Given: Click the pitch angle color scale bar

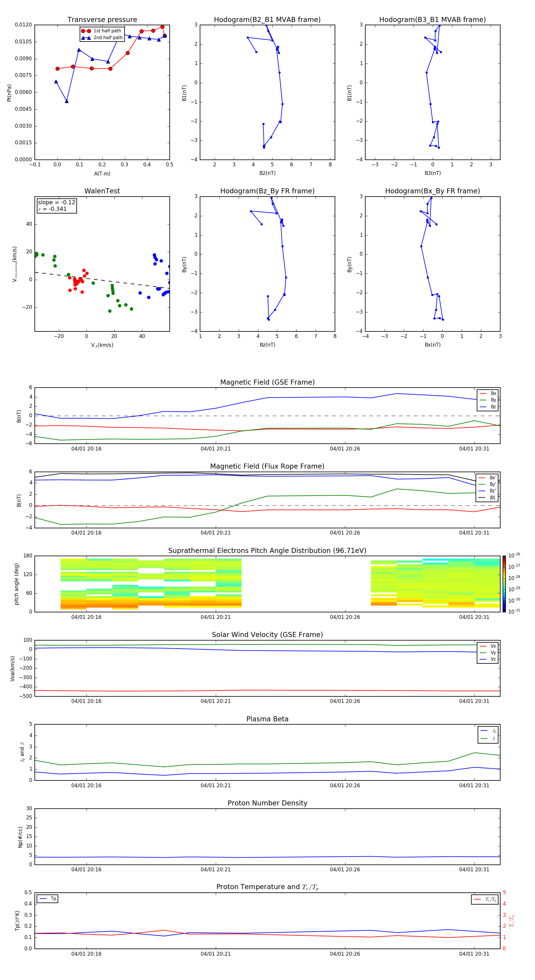Looking at the screenshot, I should (x=504, y=584).
